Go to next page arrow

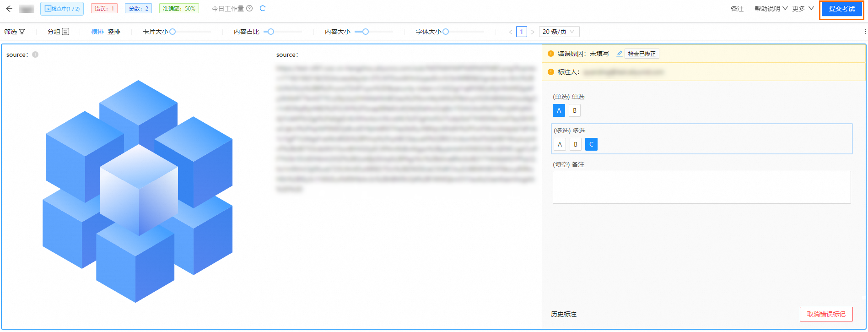click(x=533, y=32)
